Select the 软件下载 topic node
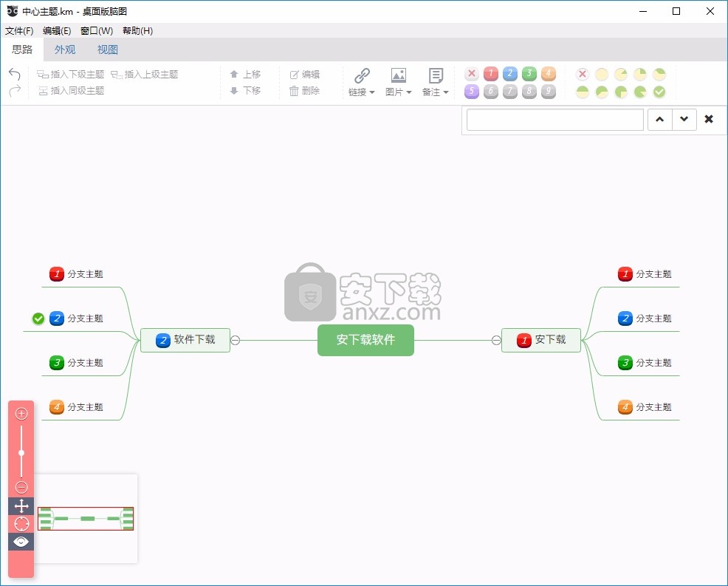 pos(185,340)
